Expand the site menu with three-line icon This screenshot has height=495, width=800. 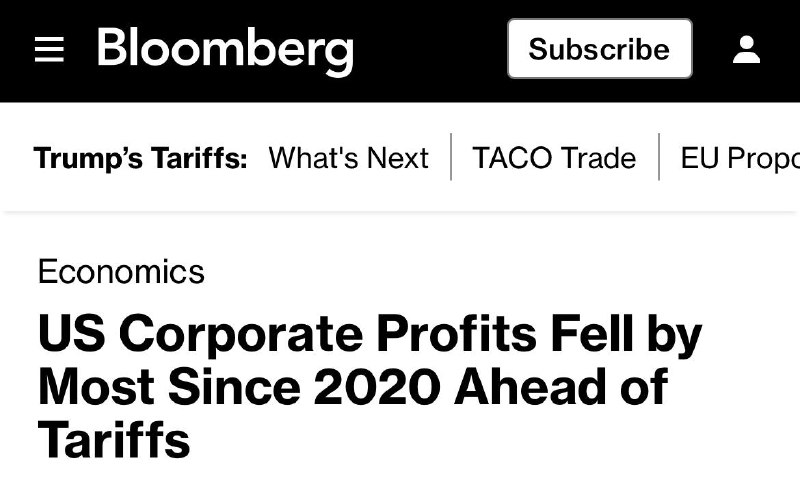point(49,50)
